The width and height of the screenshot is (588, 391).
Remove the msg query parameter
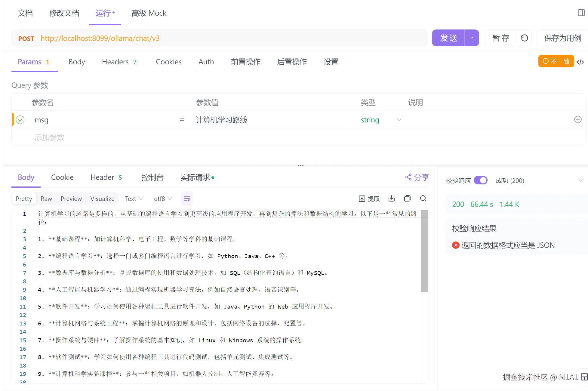(x=577, y=120)
